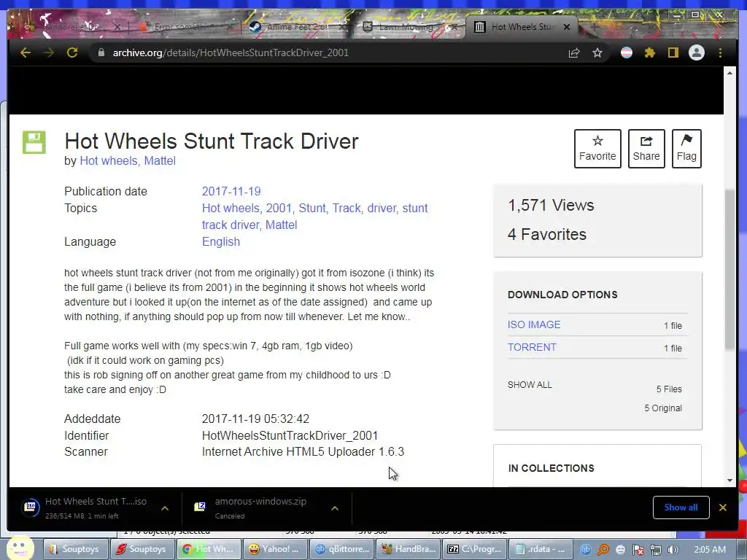The height and width of the screenshot is (560, 747).
Task: Open a new browser tab
Action: (x=594, y=27)
